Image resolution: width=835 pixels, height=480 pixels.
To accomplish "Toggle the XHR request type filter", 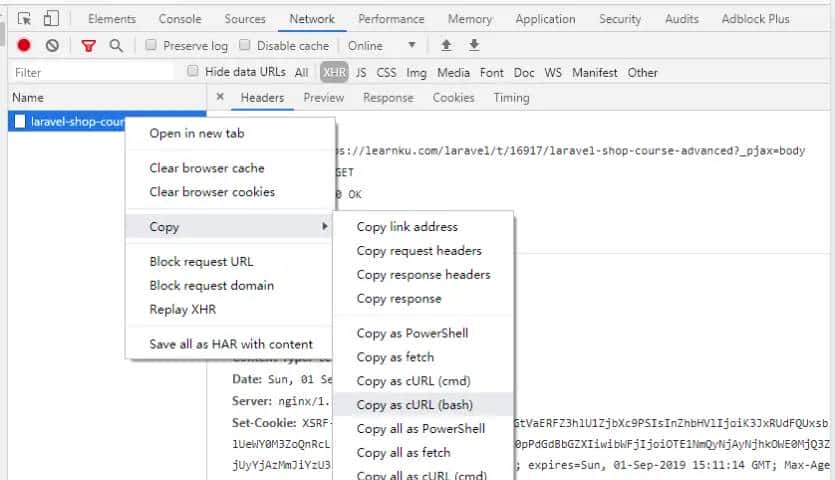I will (x=334, y=72).
